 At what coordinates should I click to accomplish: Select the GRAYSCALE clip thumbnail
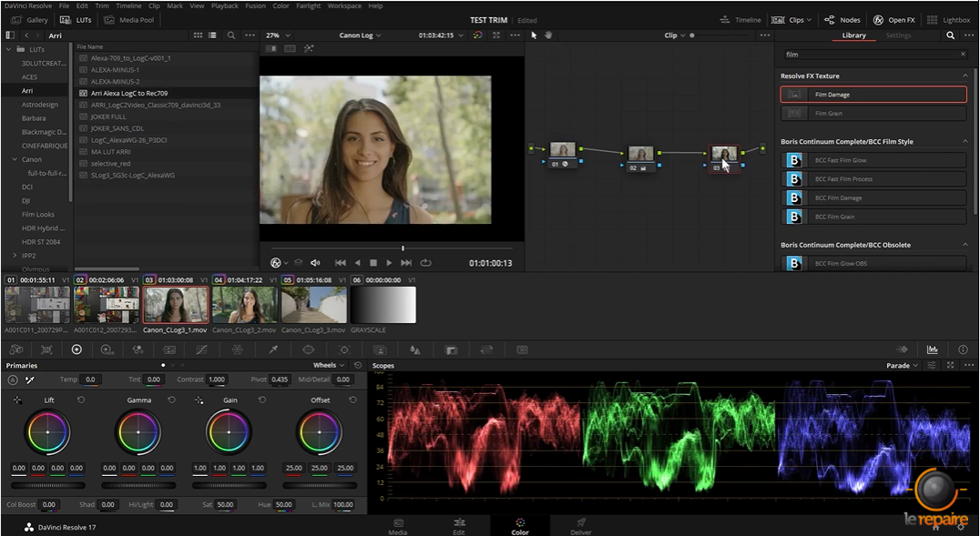coord(383,306)
